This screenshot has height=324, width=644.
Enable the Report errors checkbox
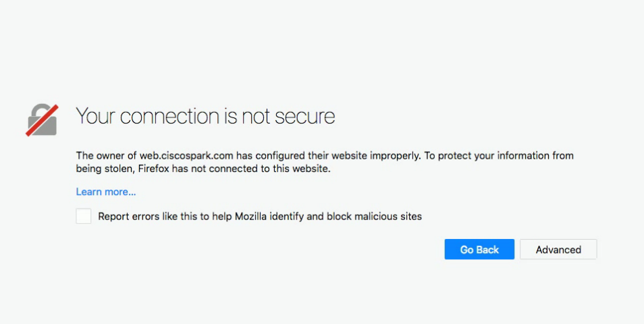84,216
